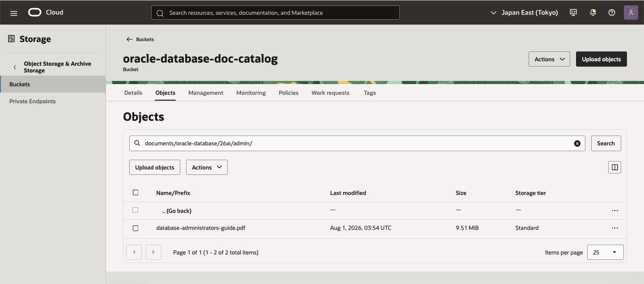644x284 pixels.
Task: Click the outlined Upload objects button
Action: pyautogui.click(x=155, y=167)
